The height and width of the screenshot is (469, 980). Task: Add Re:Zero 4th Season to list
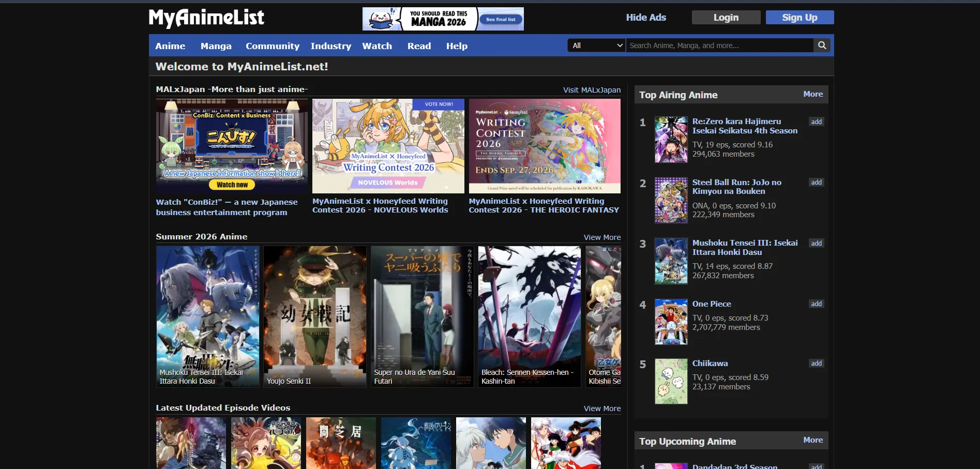point(816,122)
